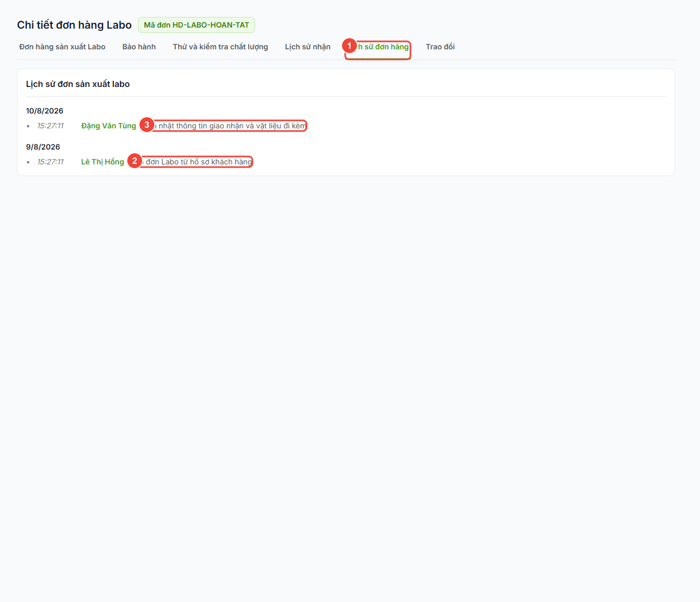
Task: Select the Lịch sử nhận tab
Action: (308, 47)
